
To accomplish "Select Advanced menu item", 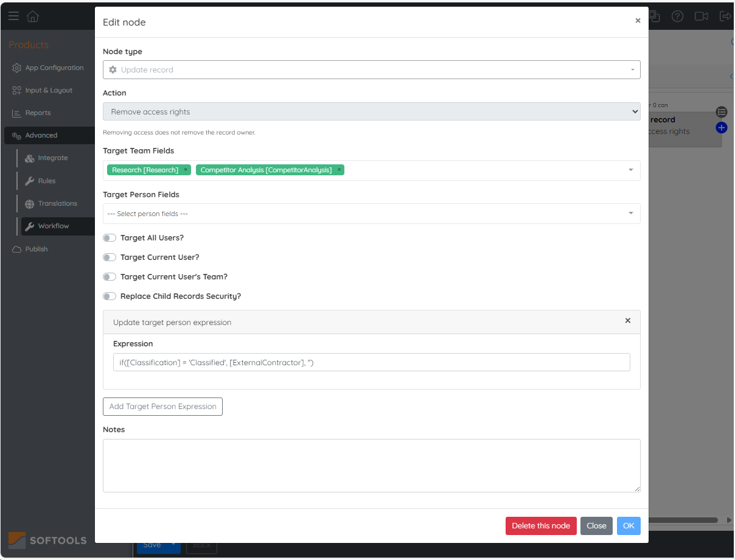I will click(49, 135).
